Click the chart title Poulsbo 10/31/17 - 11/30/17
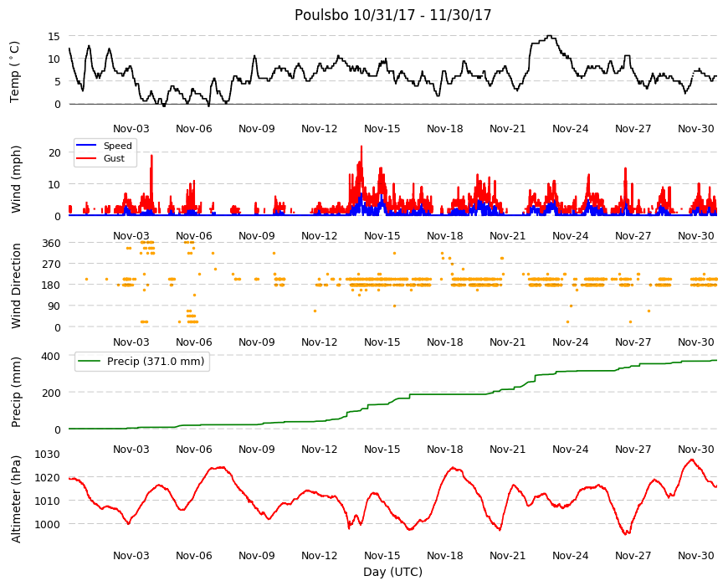The height and width of the screenshot is (586, 728). [x=392, y=15]
